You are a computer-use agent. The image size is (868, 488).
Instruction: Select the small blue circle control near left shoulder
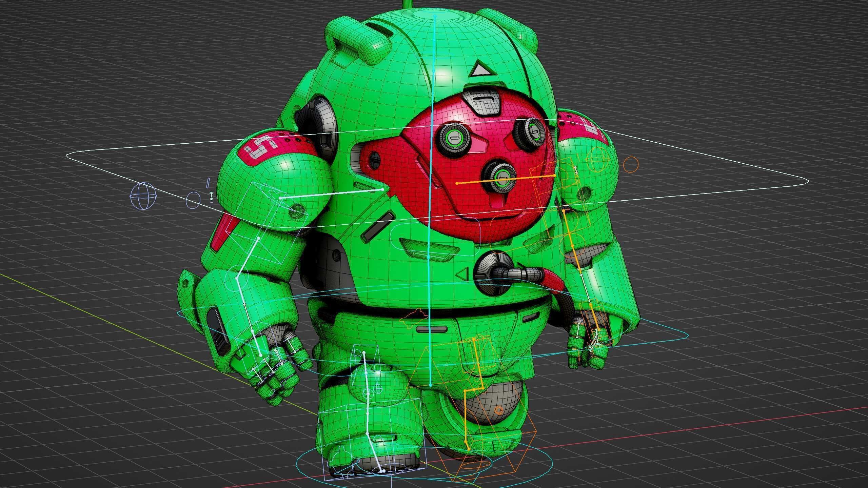(x=193, y=200)
